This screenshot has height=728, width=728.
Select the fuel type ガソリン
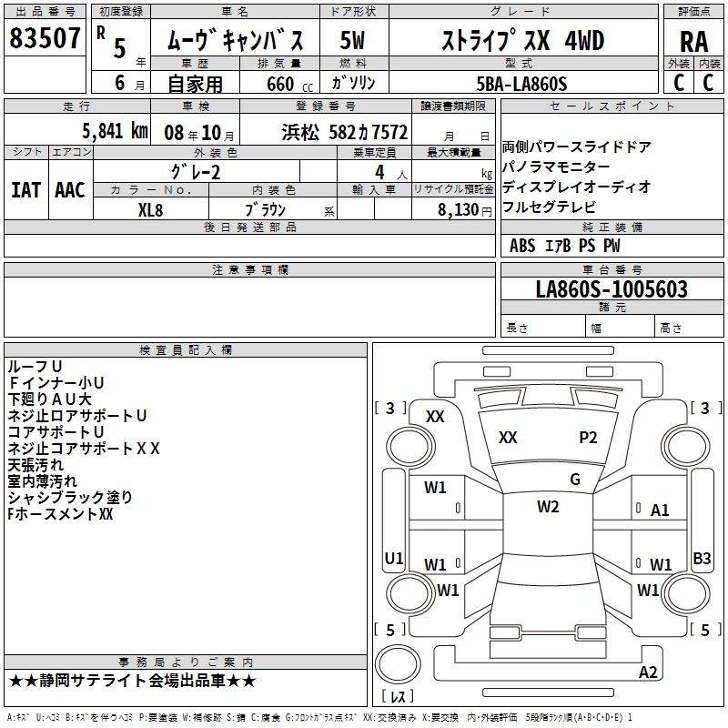(x=353, y=83)
